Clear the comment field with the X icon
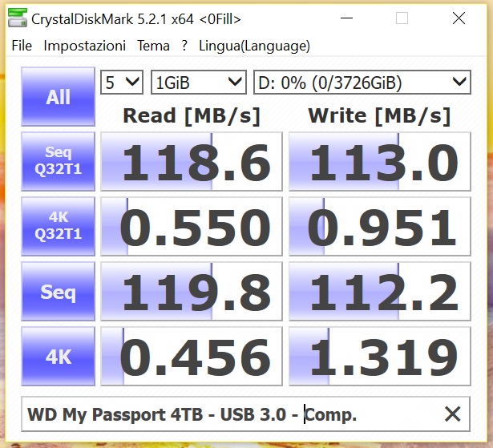 tap(452, 414)
